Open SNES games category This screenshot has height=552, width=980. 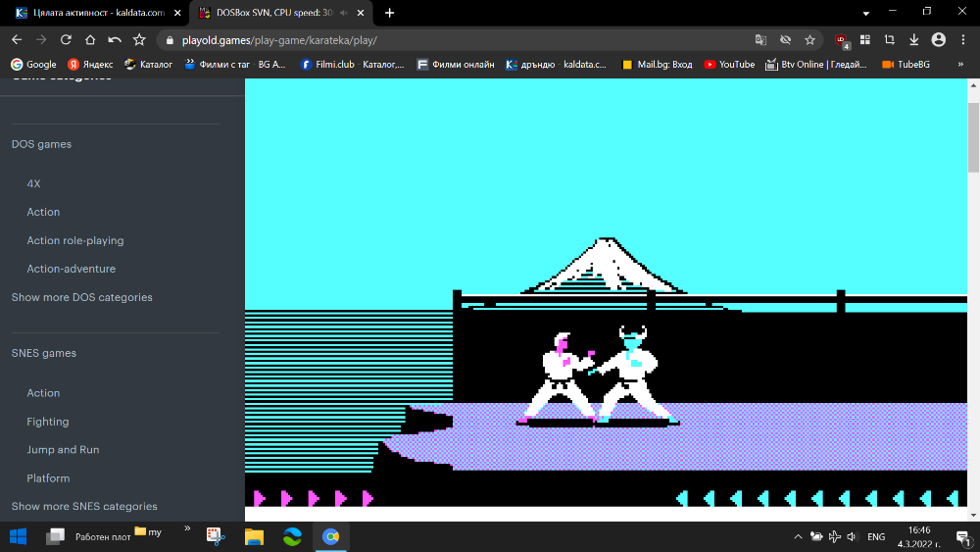tap(44, 353)
